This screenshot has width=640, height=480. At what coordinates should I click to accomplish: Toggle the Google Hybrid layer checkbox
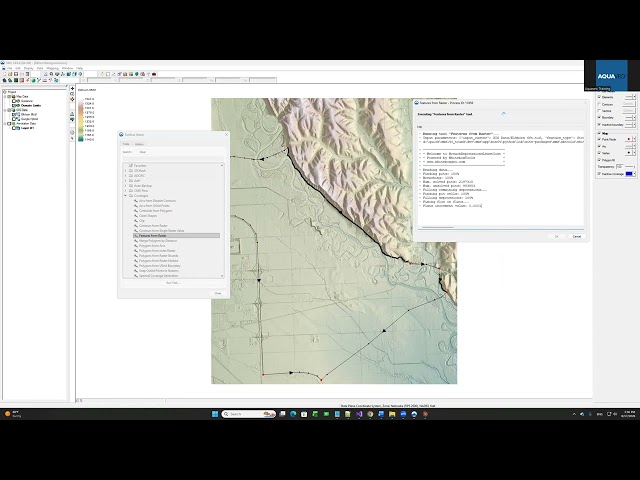[x=13, y=119]
